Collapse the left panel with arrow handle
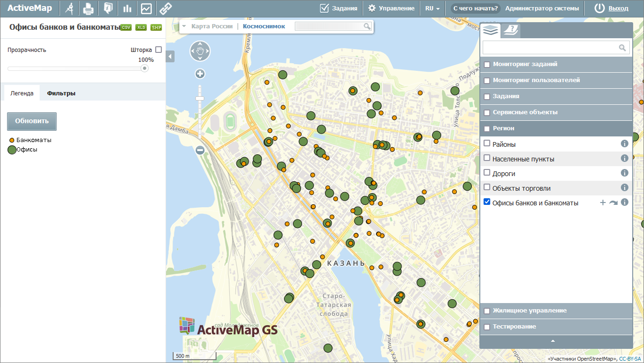The image size is (644, 363). 170,56
